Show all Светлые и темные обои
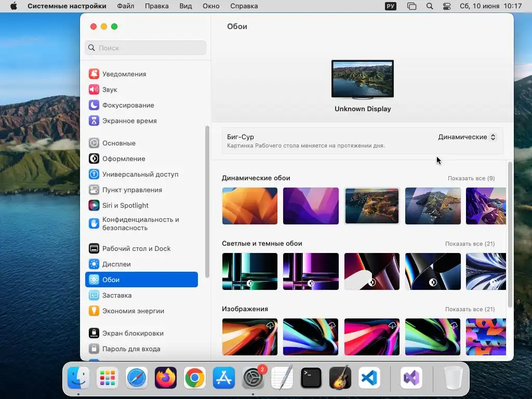This screenshot has width=532, height=399. pyautogui.click(x=470, y=244)
